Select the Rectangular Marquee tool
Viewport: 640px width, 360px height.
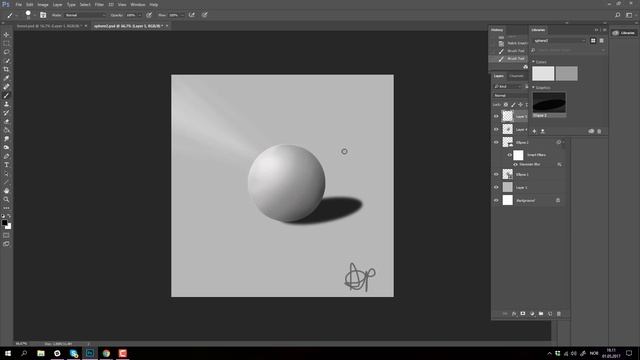6,43
